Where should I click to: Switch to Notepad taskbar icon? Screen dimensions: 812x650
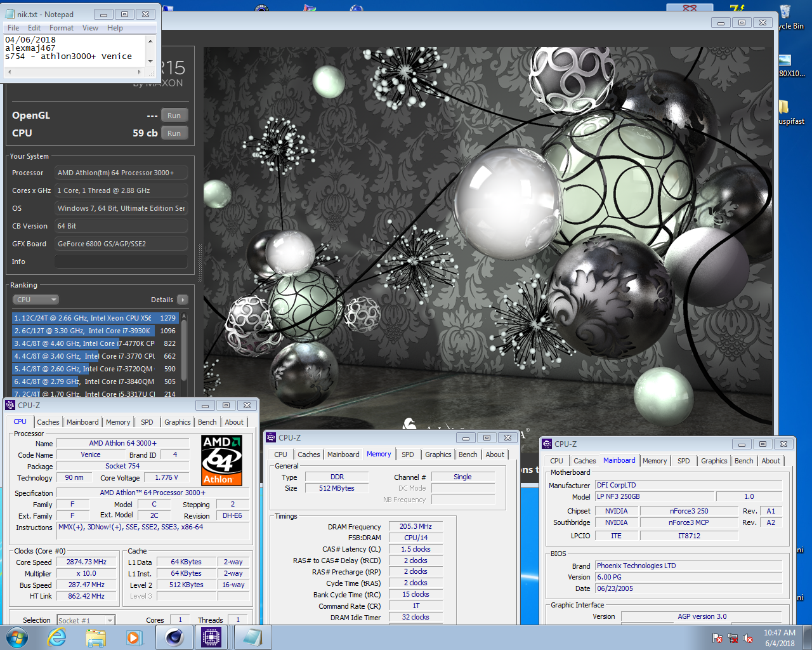252,637
